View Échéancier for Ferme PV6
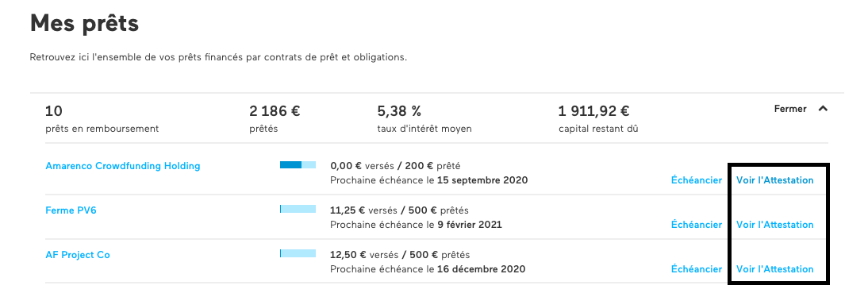This screenshot has height=297, width=868. pos(697,225)
